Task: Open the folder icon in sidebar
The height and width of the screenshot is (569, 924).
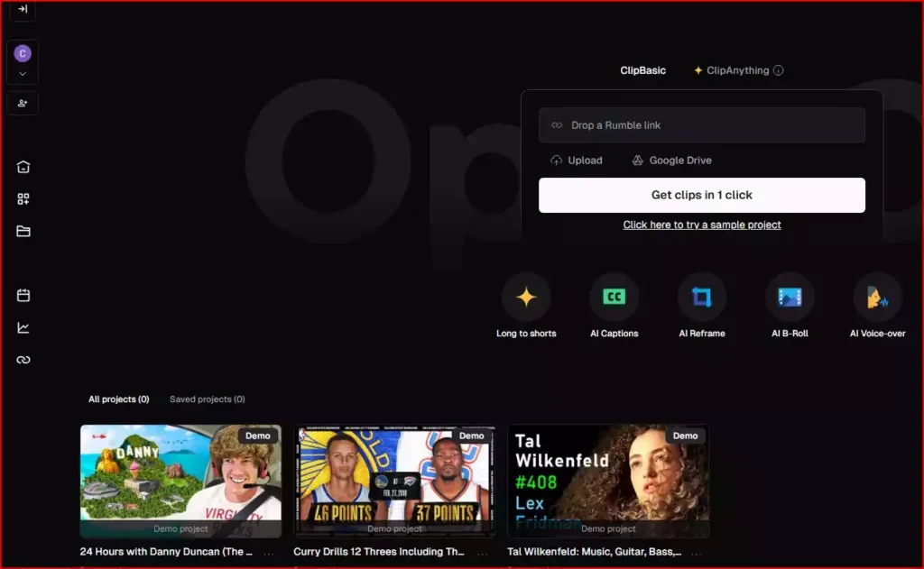Action: (x=23, y=231)
